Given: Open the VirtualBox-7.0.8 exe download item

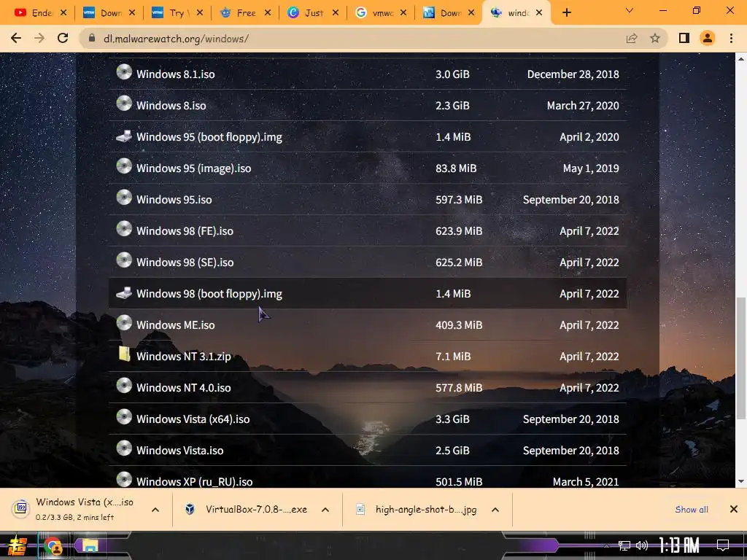Looking at the screenshot, I should [256, 510].
